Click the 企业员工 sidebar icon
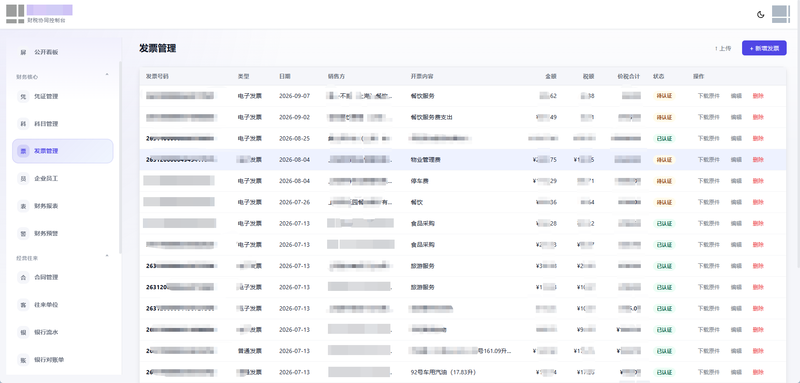 pos(22,178)
